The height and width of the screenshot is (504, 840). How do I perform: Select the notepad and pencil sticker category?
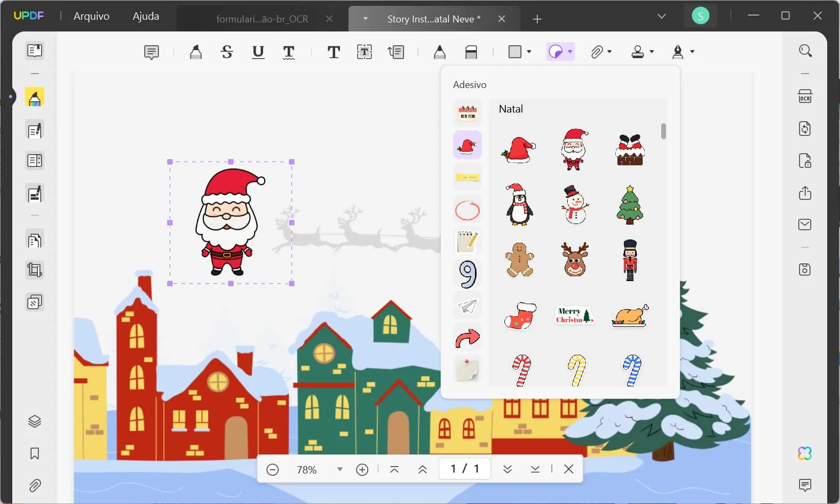click(467, 242)
